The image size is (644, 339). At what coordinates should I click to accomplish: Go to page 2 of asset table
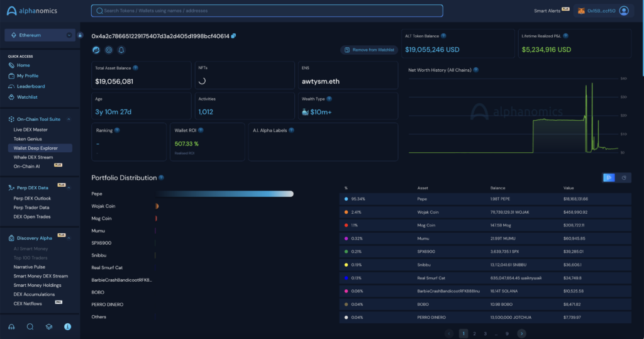(x=474, y=333)
